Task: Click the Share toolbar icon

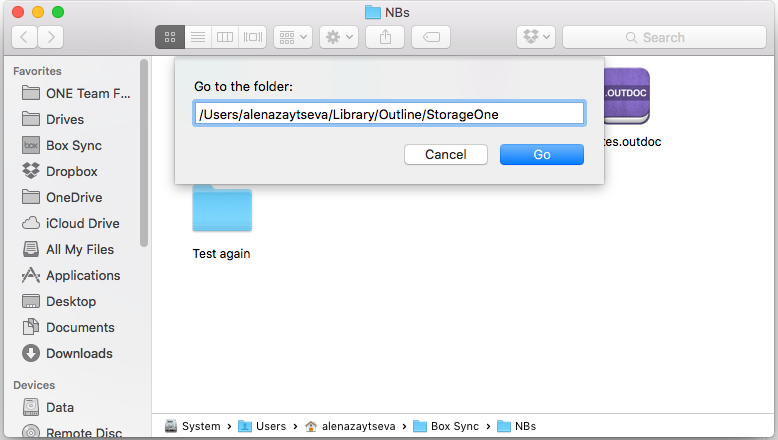Action: click(385, 37)
